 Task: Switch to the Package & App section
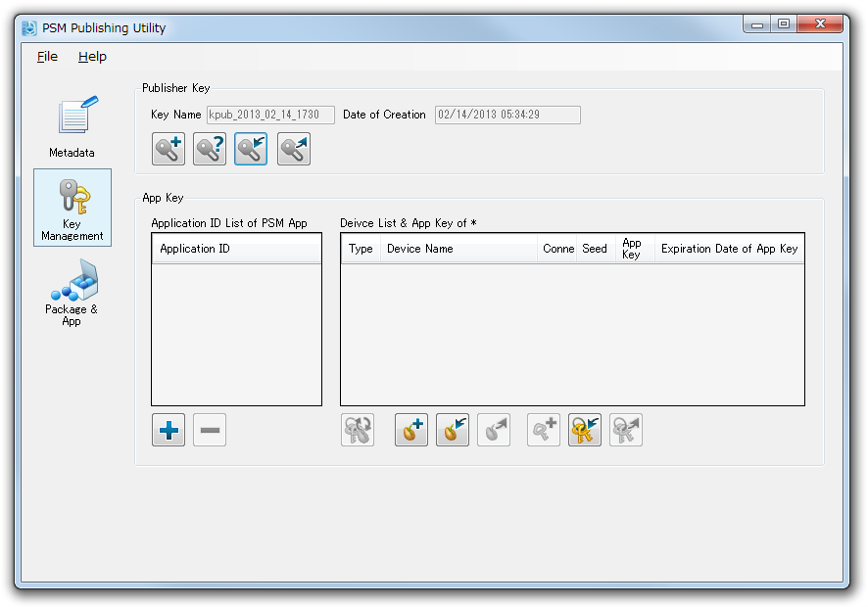pos(72,294)
